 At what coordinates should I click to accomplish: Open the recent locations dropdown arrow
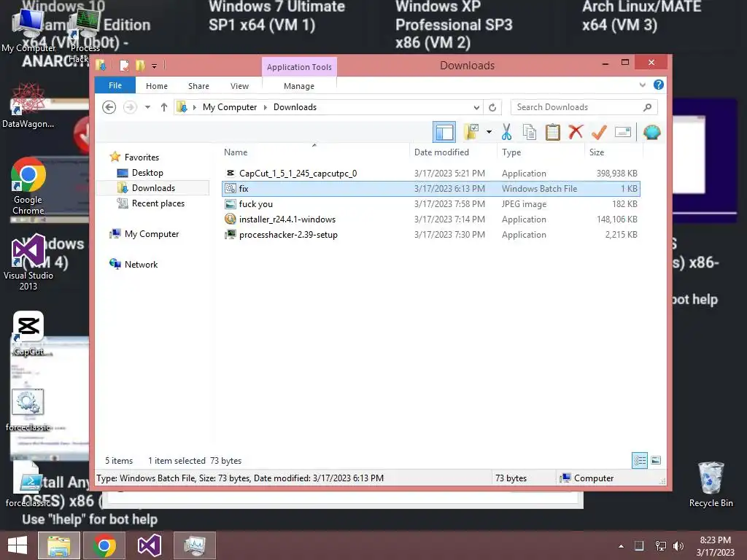pyautogui.click(x=147, y=107)
